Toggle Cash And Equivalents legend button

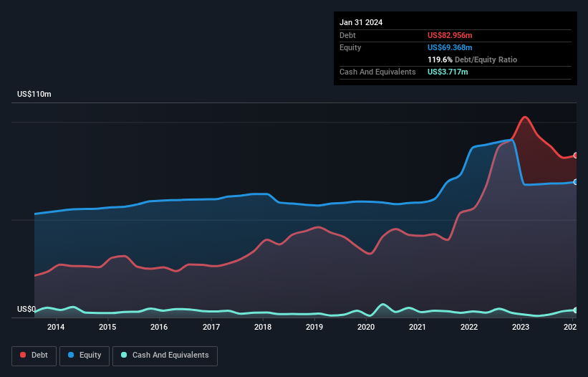coord(165,355)
